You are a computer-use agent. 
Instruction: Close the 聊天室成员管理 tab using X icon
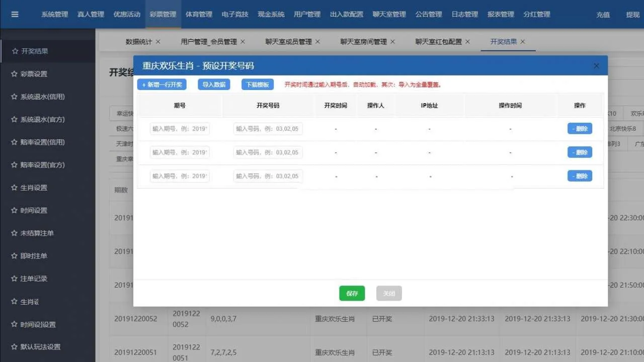pos(318,42)
